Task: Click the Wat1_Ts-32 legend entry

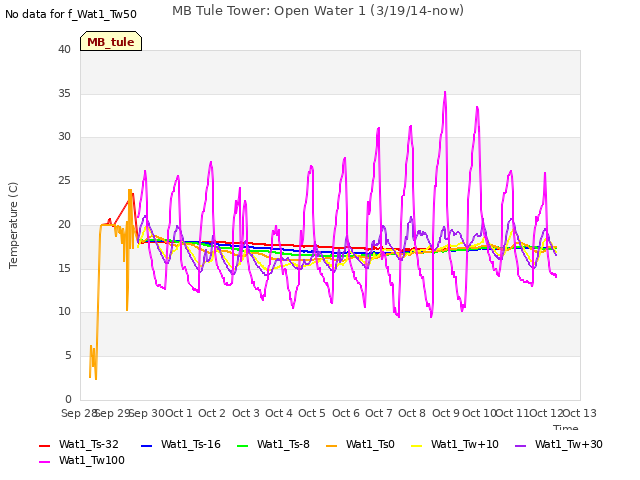Action: click(x=79, y=444)
